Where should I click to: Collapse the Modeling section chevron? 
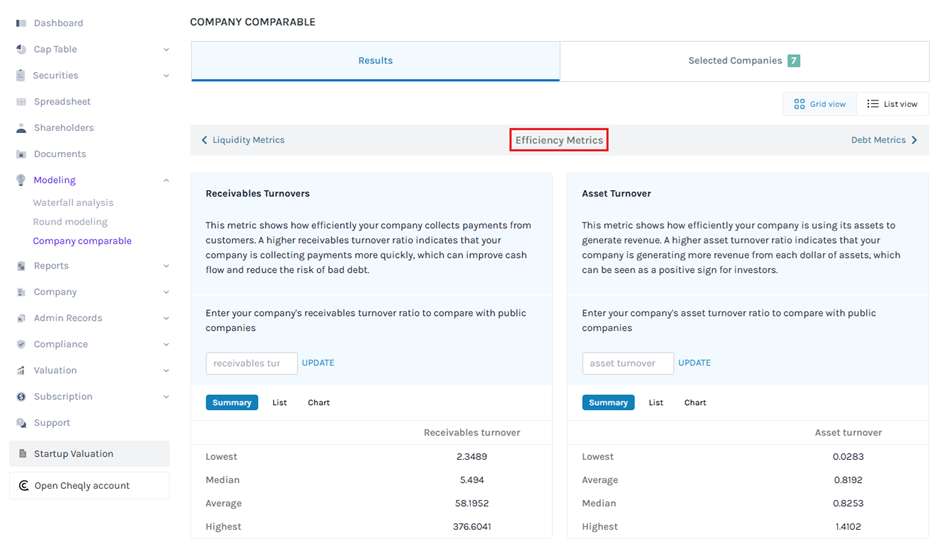coord(166,180)
